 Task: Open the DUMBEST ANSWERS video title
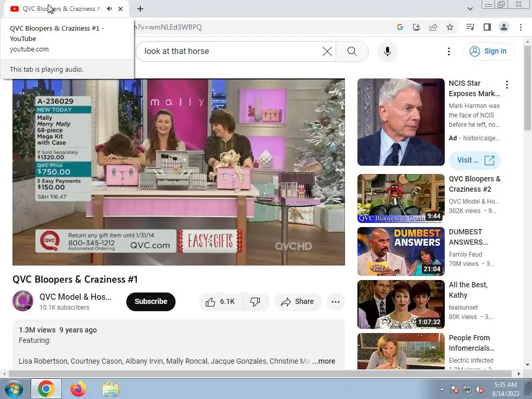[468, 237]
